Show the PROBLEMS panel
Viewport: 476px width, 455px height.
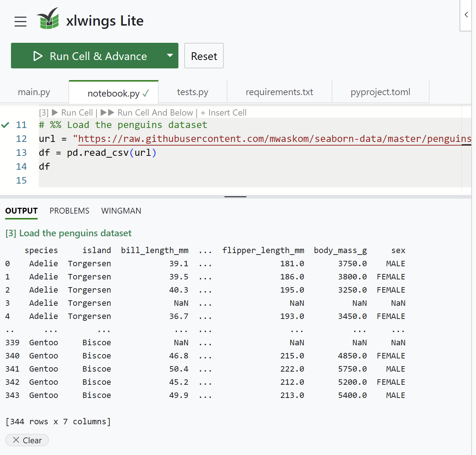(69, 211)
